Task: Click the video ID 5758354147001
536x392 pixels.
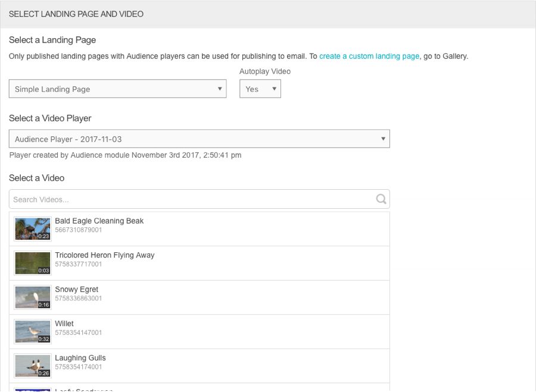Action: click(x=79, y=333)
